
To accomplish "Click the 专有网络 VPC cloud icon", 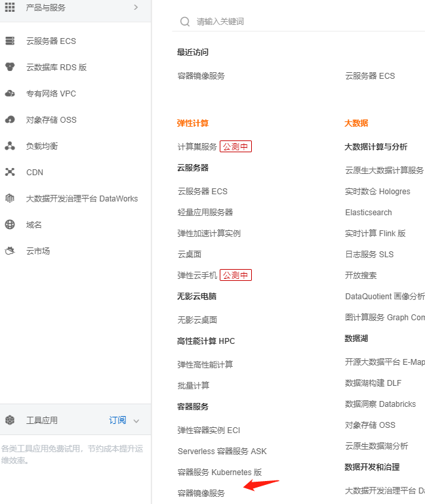I will tap(10, 93).
